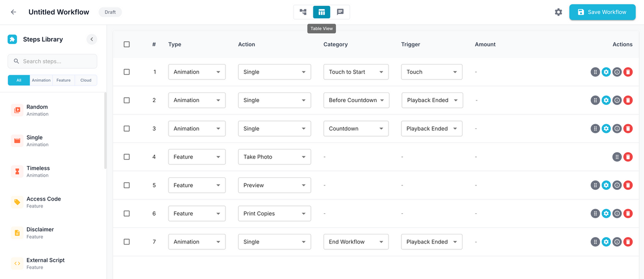Check the box for row 6
The width and height of the screenshot is (644, 279).
[x=127, y=213]
